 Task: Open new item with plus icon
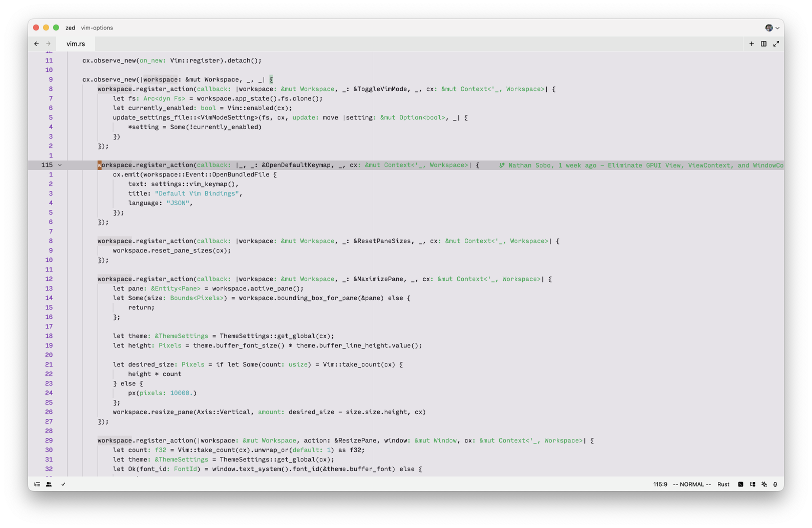click(751, 44)
